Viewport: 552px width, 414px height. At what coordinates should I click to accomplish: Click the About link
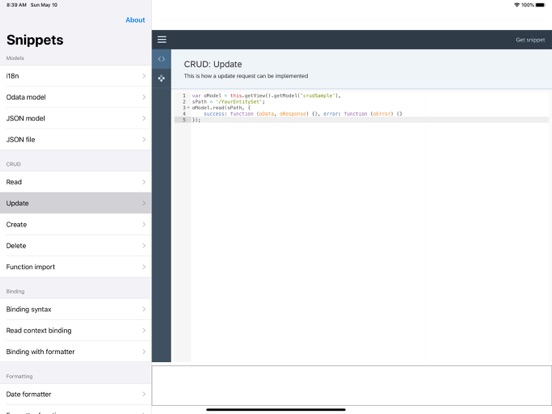[x=135, y=20]
